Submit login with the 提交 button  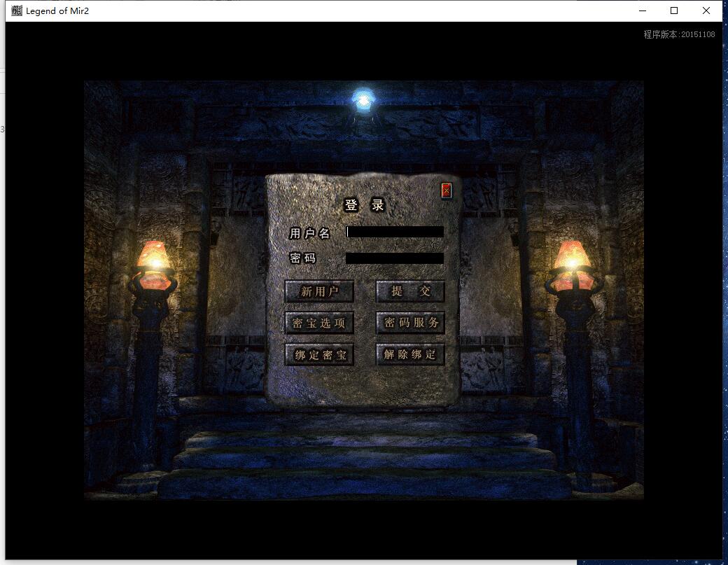410,291
